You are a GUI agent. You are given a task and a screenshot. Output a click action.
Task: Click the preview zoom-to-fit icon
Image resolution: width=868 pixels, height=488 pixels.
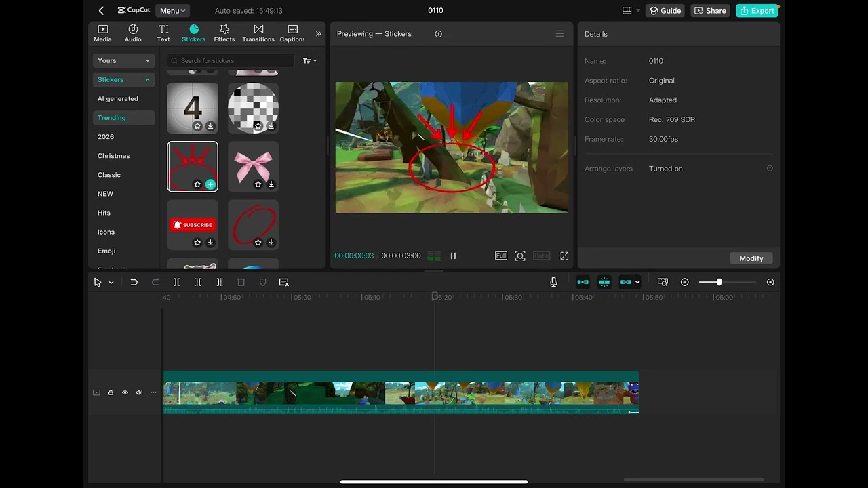tap(520, 256)
